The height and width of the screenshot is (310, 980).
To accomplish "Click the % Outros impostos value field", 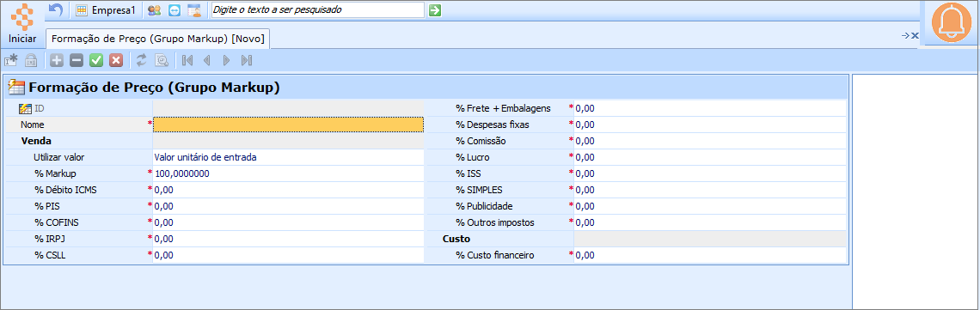I will [x=711, y=222].
